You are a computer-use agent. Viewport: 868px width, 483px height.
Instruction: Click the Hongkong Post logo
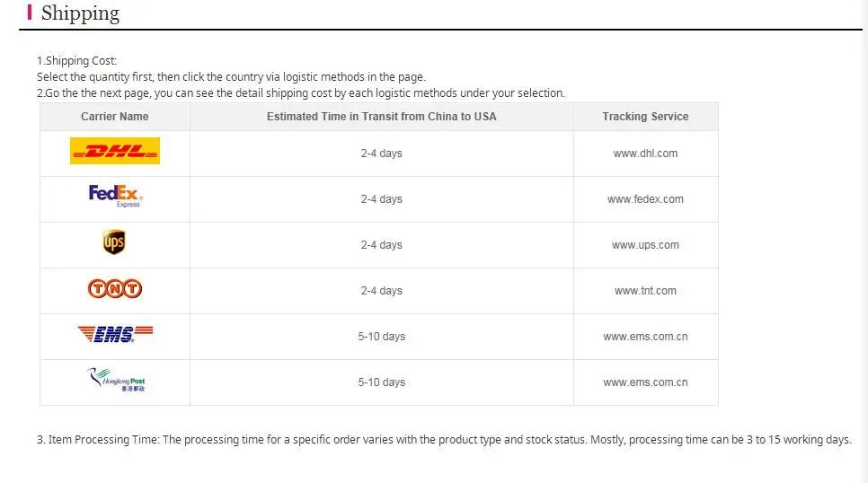click(x=116, y=380)
